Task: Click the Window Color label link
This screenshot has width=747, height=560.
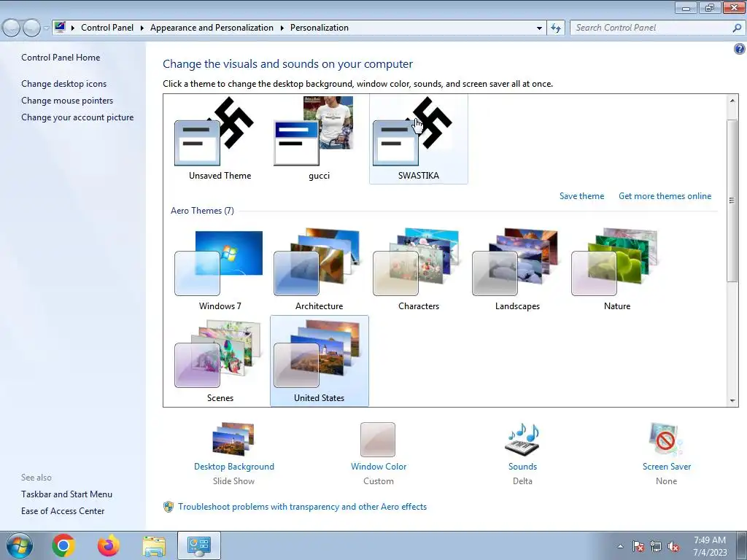Action: [379, 467]
